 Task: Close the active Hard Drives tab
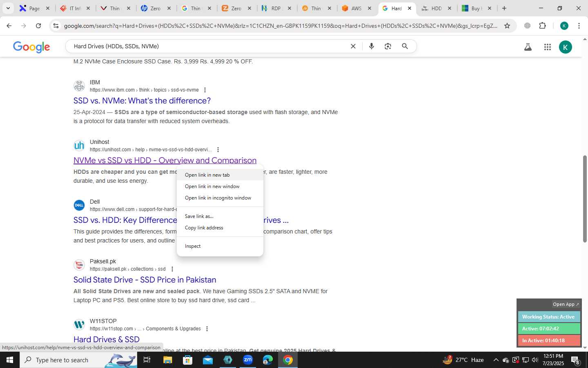[x=410, y=8]
